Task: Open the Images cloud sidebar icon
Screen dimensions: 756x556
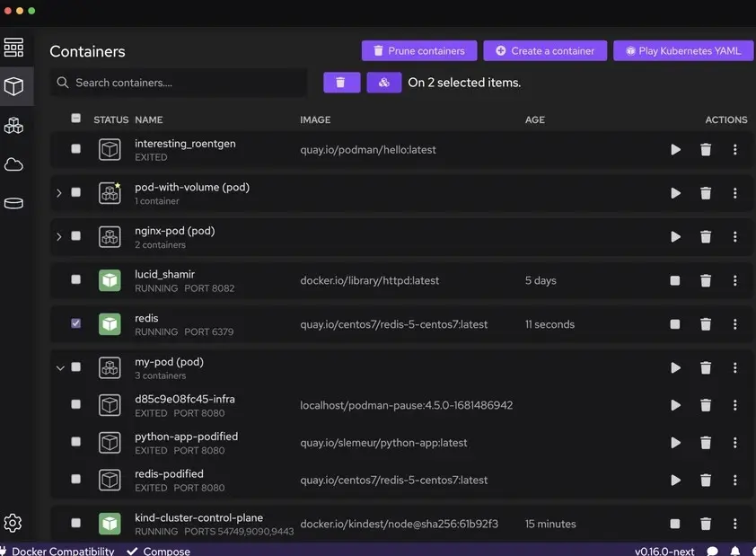Action: pos(13,164)
